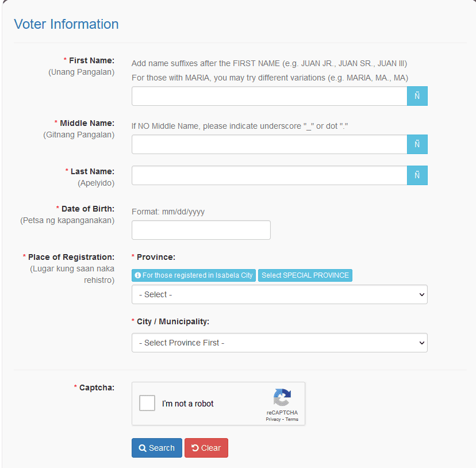Expand the City / Municipality dropdown
Viewport: 476px width, 468px height.
click(279, 343)
